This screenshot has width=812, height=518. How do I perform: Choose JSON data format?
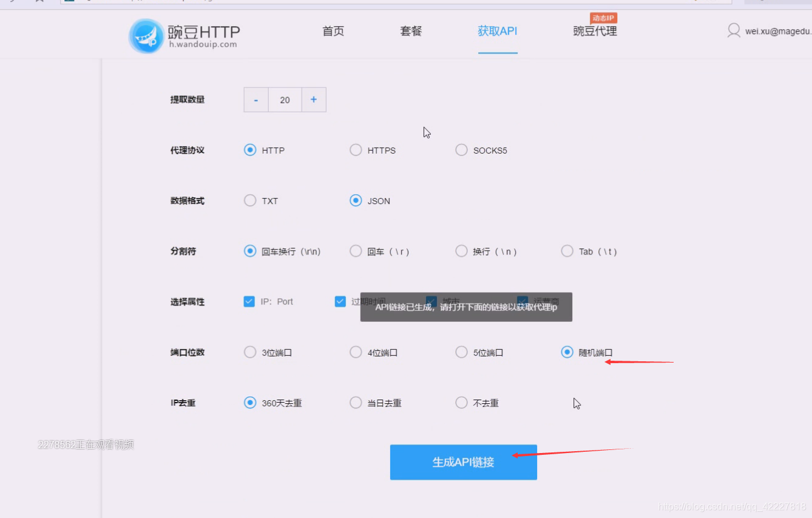tap(356, 200)
